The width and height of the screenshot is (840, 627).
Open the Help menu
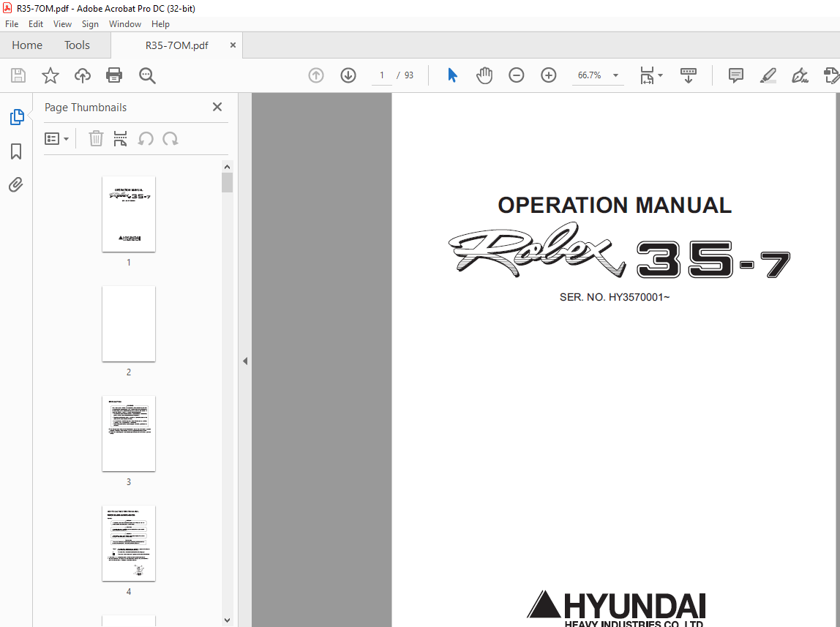click(160, 24)
